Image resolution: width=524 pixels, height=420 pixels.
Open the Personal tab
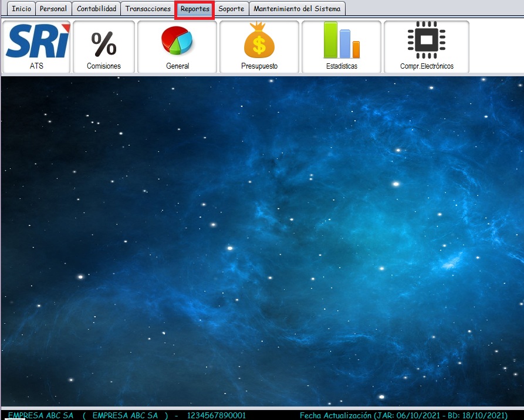pos(53,9)
